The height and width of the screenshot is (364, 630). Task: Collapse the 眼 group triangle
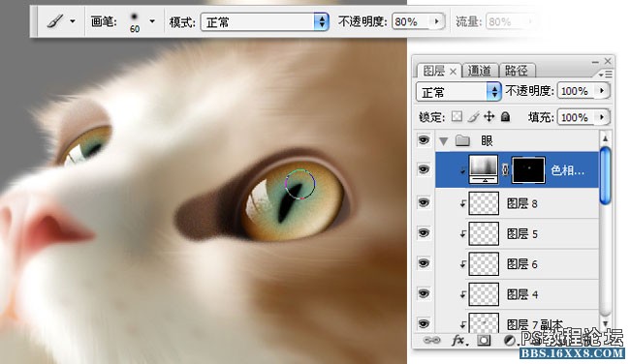pyautogui.click(x=443, y=141)
